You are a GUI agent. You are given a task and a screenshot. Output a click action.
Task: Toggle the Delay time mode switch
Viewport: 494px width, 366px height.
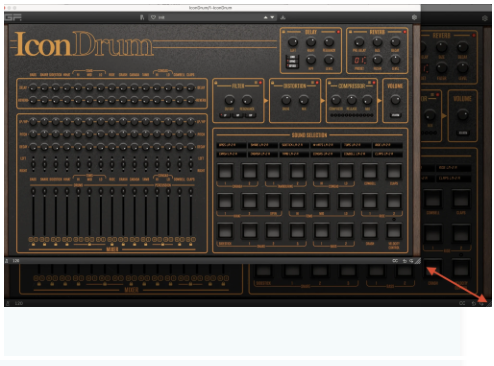292,62
